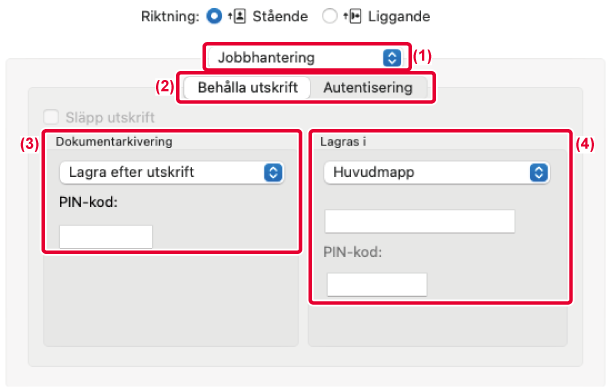
Task: Click the portrait orientation icon beside Stående
Action: (x=237, y=16)
